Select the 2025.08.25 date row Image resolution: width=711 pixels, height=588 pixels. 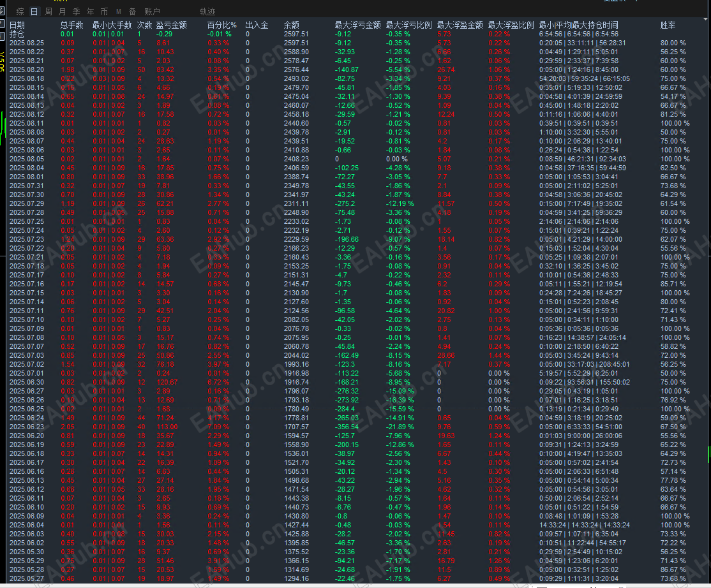[27, 43]
